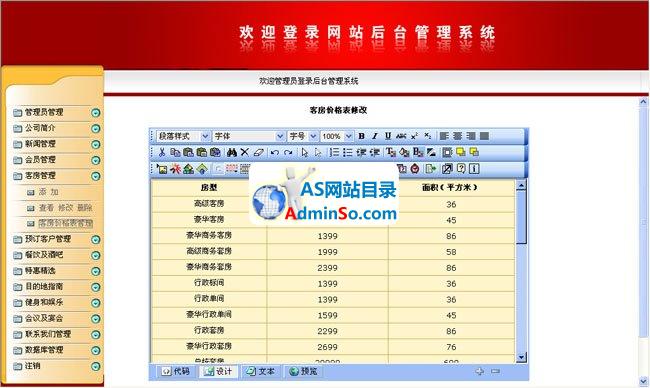Insert a bulleted list
The width and height of the screenshot is (650, 388).
[x=347, y=152]
